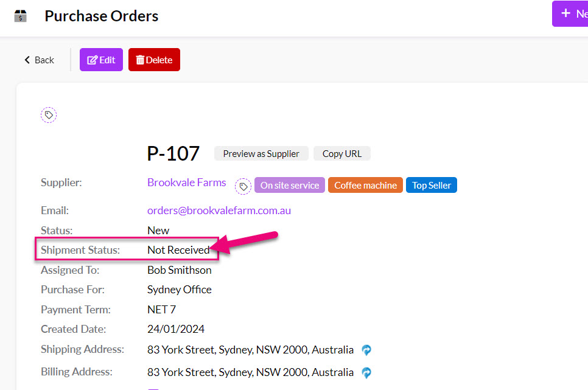Click the NET 7 payment term
The height and width of the screenshot is (390, 588).
[x=162, y=309]
